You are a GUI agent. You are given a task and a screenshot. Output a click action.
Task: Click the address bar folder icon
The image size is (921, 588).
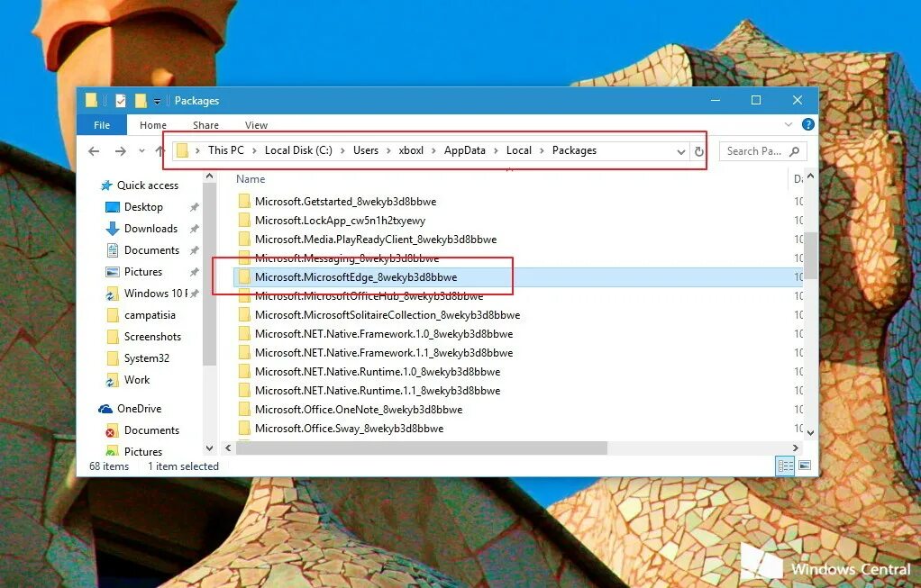pyautogui.click(x=183, y=150)
